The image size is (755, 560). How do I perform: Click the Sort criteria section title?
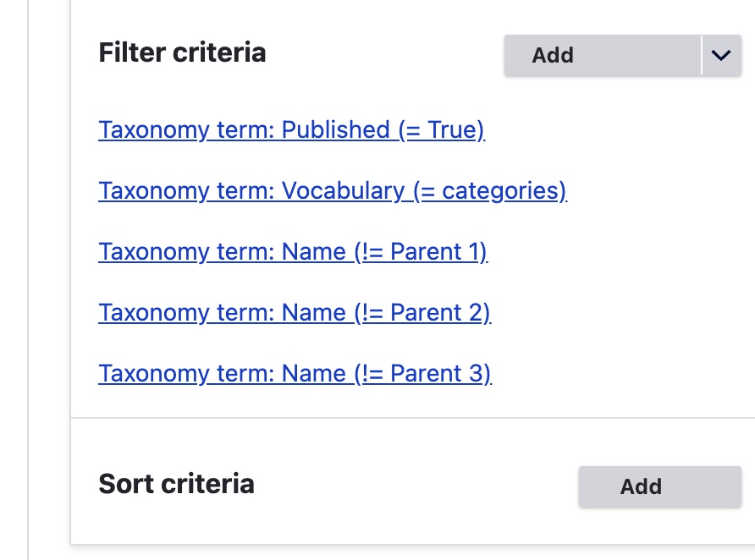pyautogui.click(x=176, y=484)
